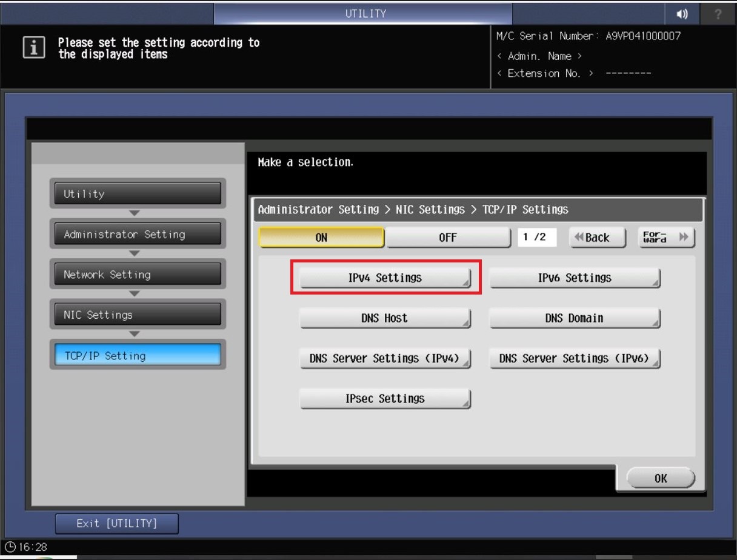Viewport: 737px width, 560px height.
Task: Open DNS Server Settings (IPv4)
Action: [x=385, y=358]
